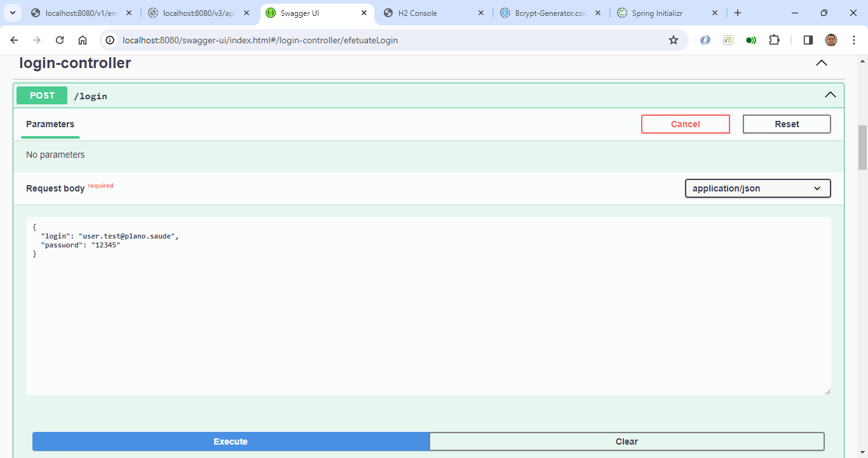868x458 pixels.
Task: Reset the request body
Action: click(787, 124)
